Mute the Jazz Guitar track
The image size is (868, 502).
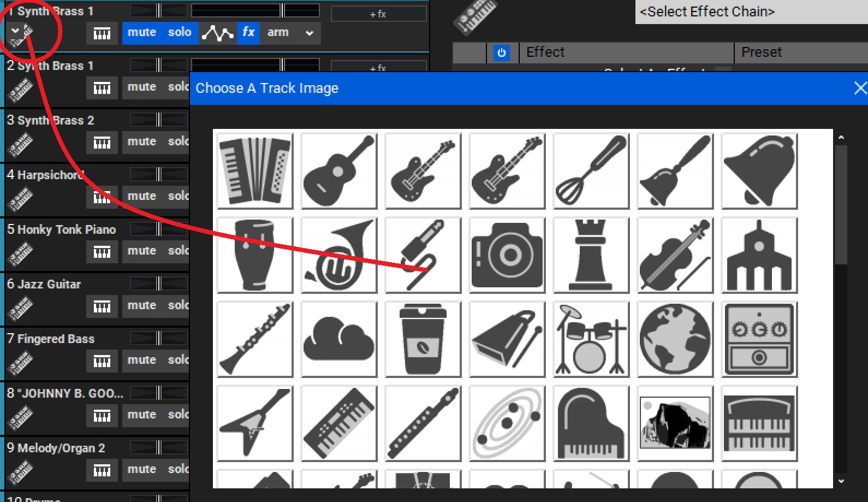(x=141, y=305)
